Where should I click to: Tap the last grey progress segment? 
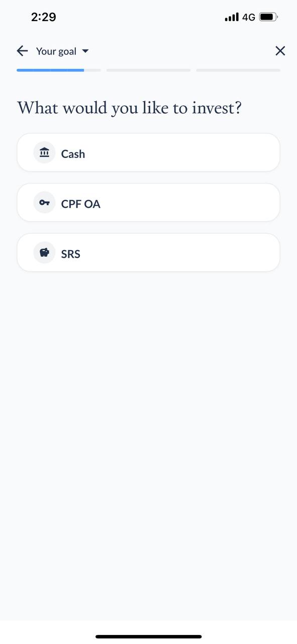tap(238, 70)
